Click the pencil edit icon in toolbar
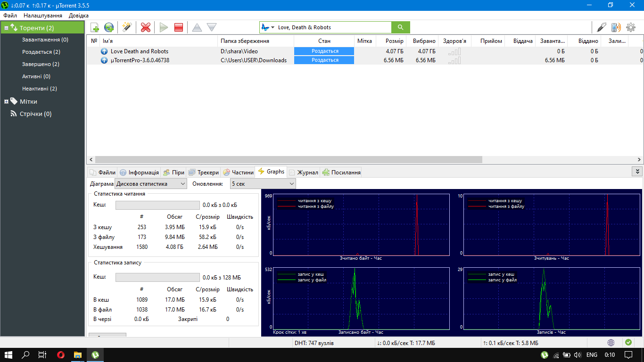 tap(602, 27)
